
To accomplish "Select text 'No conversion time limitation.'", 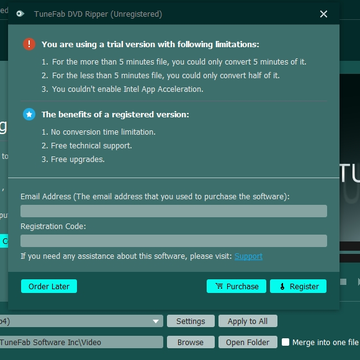I will (103, 132).
